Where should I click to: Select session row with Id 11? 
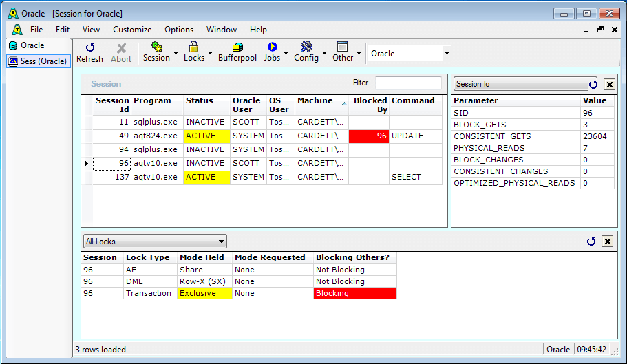click(268, 122)
